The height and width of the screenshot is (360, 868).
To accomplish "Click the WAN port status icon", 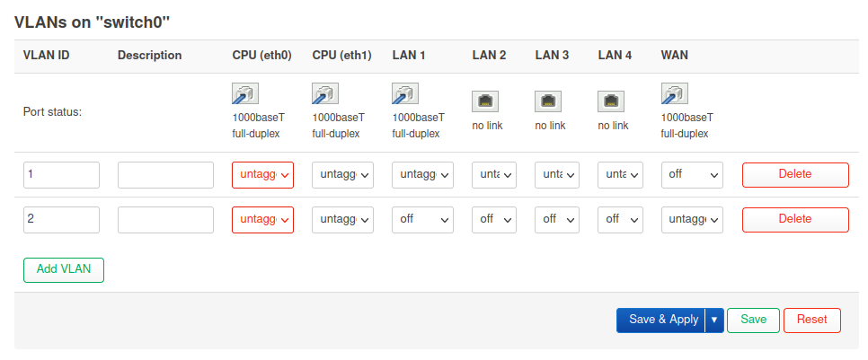I will (673, 94).
